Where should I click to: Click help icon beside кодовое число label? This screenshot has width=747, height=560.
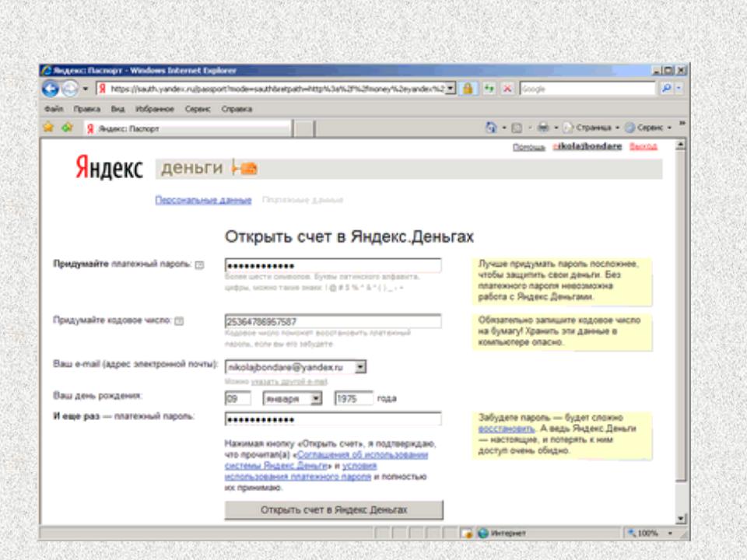(x=179, y=321)
